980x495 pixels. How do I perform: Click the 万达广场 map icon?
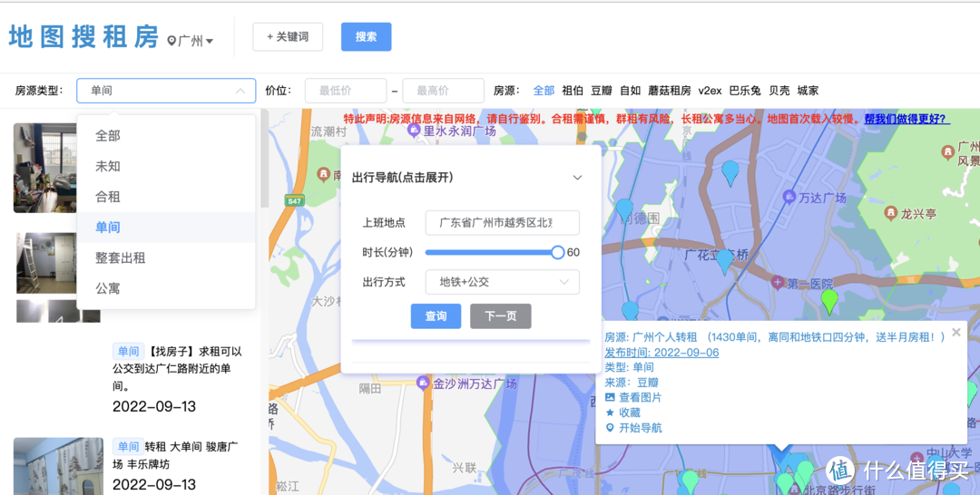click(x=789, y=196)
